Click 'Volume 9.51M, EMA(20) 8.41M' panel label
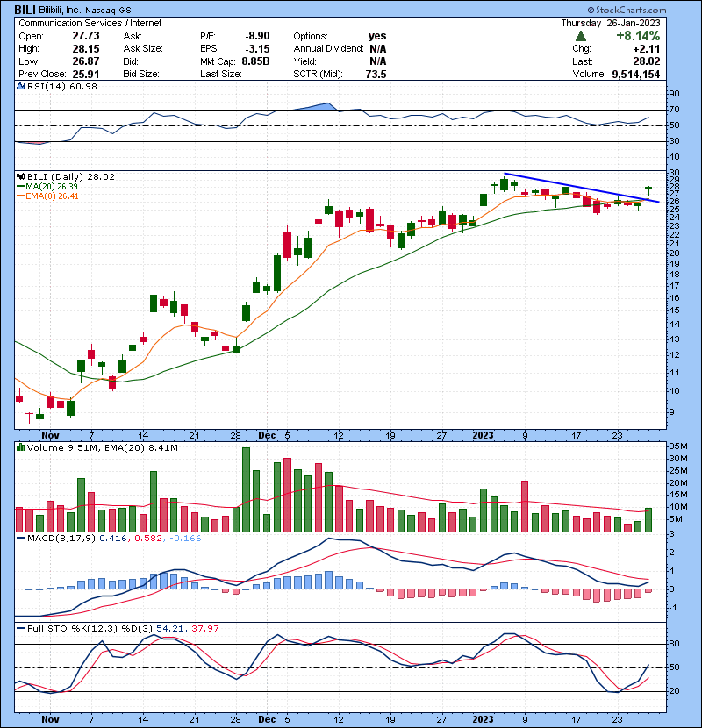The width and height of the screenshot is (702, 728). pos(103,448)
